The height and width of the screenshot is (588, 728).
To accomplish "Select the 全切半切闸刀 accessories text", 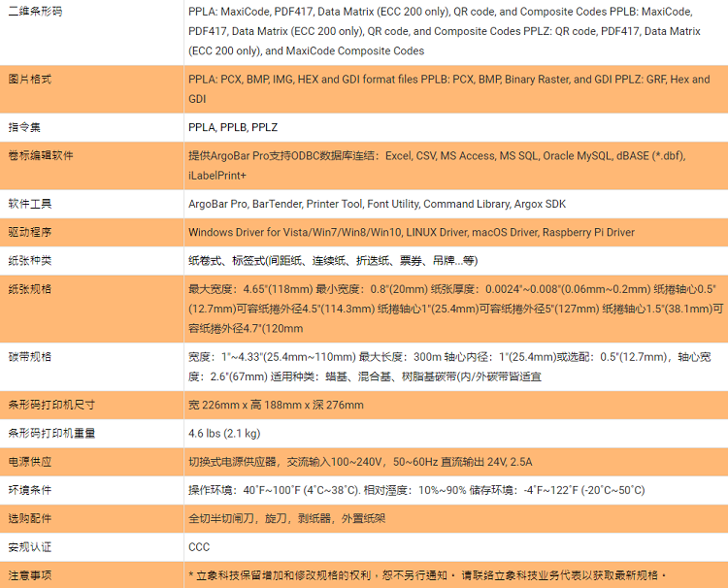I will (x=287, y=518).
